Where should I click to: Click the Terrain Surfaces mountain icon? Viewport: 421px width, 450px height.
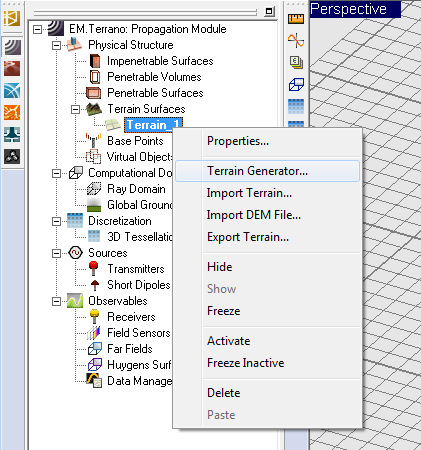[x=94, y=109]
